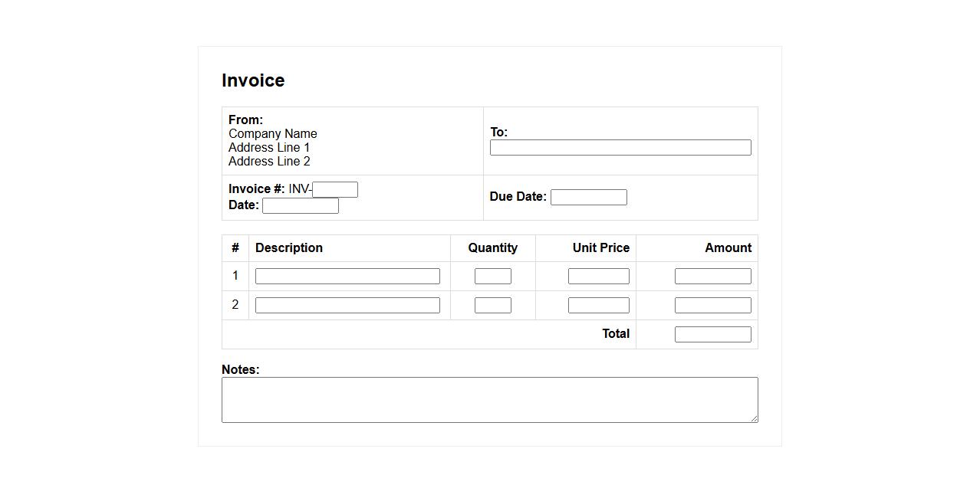Click inside the Notes text area
This screenshot has height=498, width=980.
[489, 399]
